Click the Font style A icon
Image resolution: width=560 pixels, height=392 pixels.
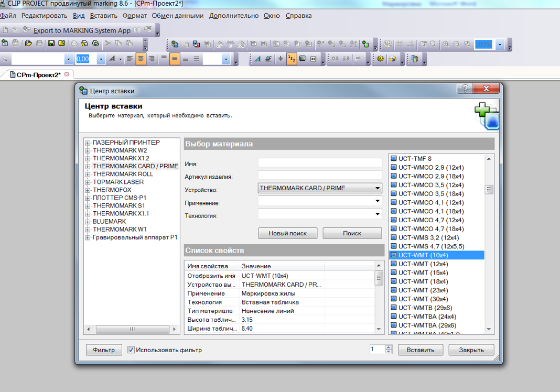[x=112, y=59]
